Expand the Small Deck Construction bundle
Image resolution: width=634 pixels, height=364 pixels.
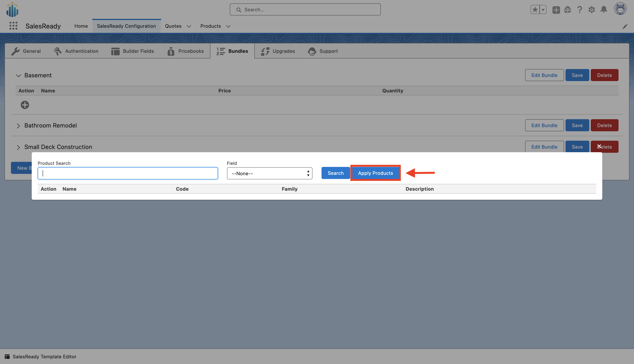click(x=18, y=147)
